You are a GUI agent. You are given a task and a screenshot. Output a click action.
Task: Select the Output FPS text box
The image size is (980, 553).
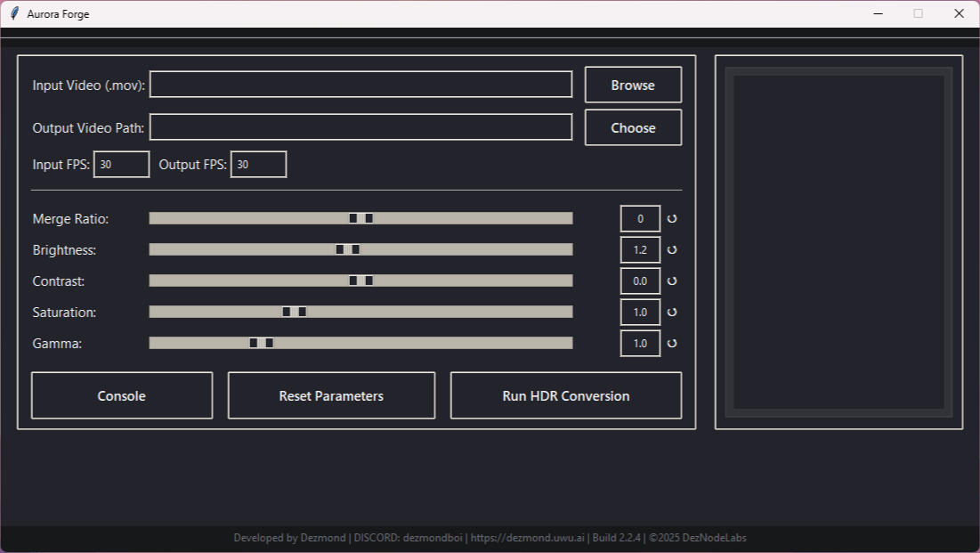pyautogui.click(x=258, y=165)
